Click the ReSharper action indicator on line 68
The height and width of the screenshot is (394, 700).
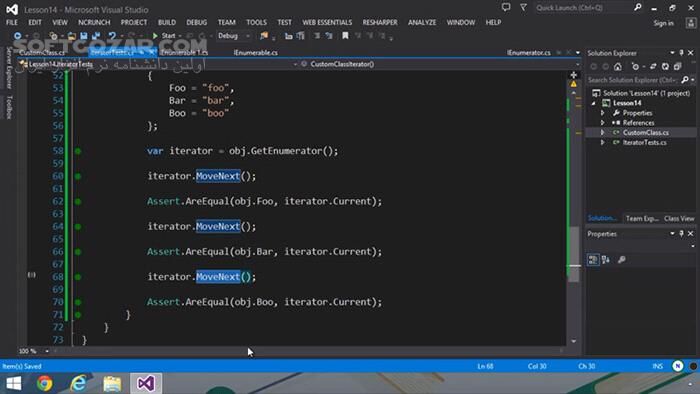point(32,275)
